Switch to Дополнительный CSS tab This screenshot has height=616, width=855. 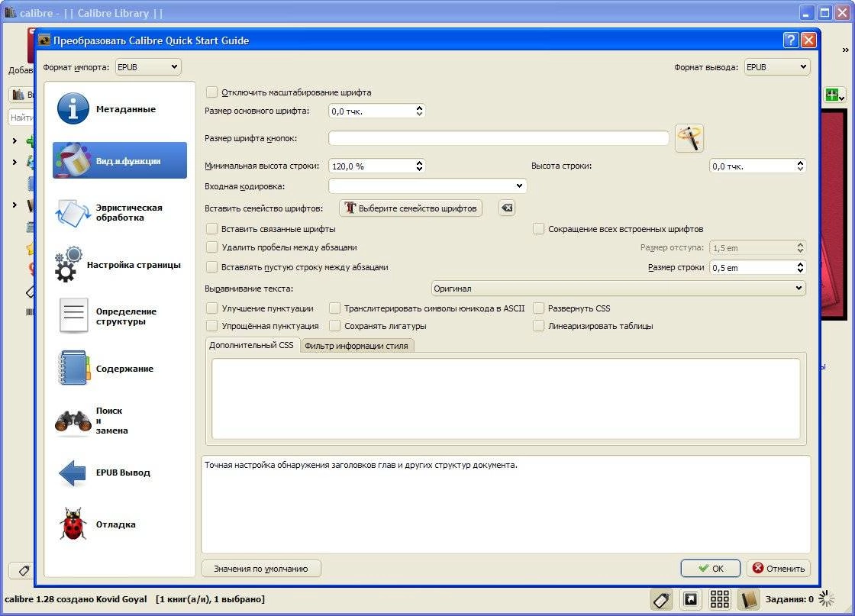251,345
